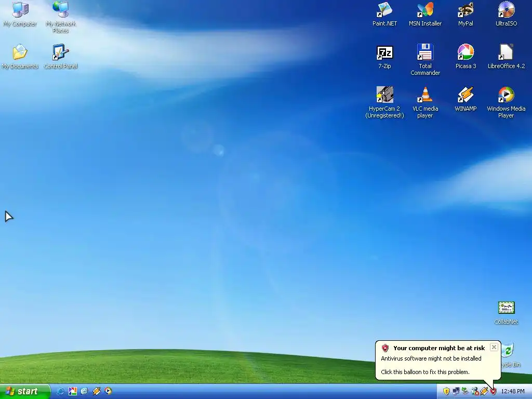This screenshot has height=399, width=532.
Task: Click 'Antivirus software might not be installed' text
Action: tap(431, 358)
